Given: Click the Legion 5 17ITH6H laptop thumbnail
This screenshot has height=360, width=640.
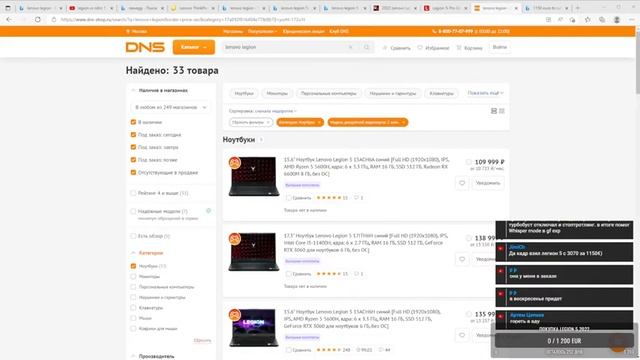Looking at the screenshot, I should 253,252.
